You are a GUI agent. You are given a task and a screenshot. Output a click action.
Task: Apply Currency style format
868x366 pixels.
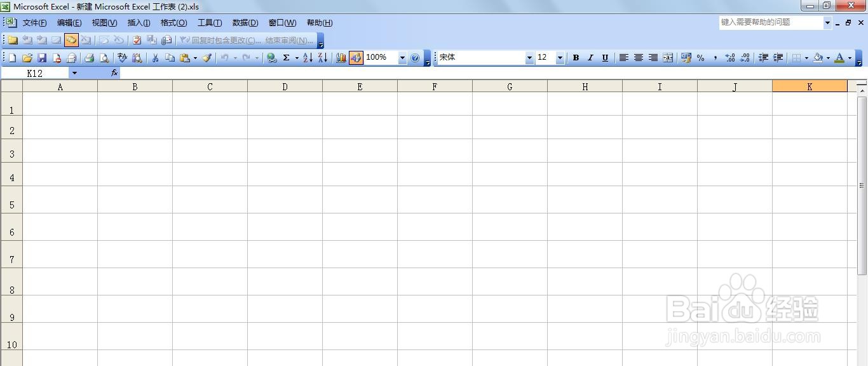click(x=686, y=58)
